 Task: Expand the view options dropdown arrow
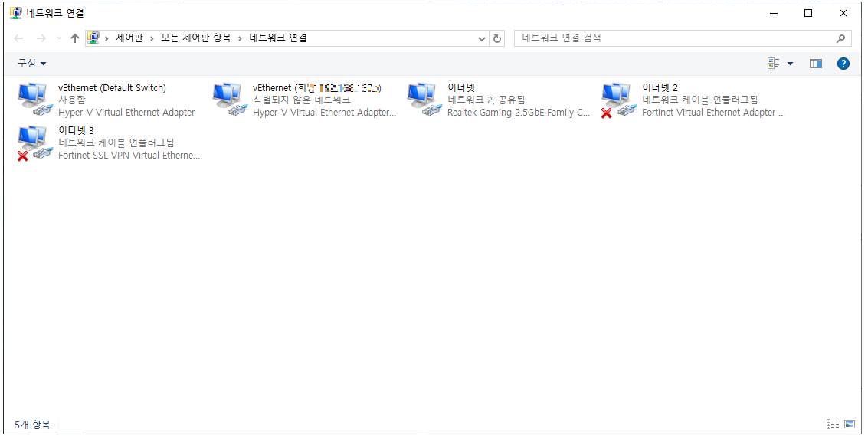pos(790,64)
